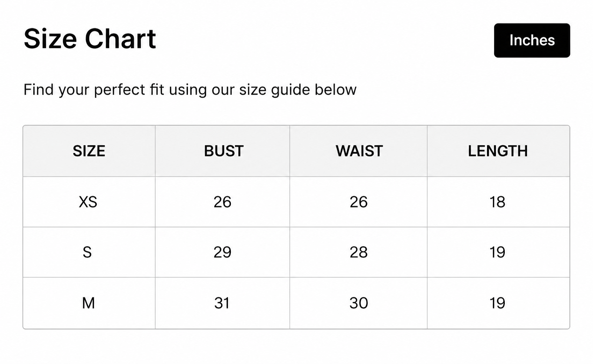593x364 pixels.
Task: Click the SIZE column header
Action: [89, 151]
